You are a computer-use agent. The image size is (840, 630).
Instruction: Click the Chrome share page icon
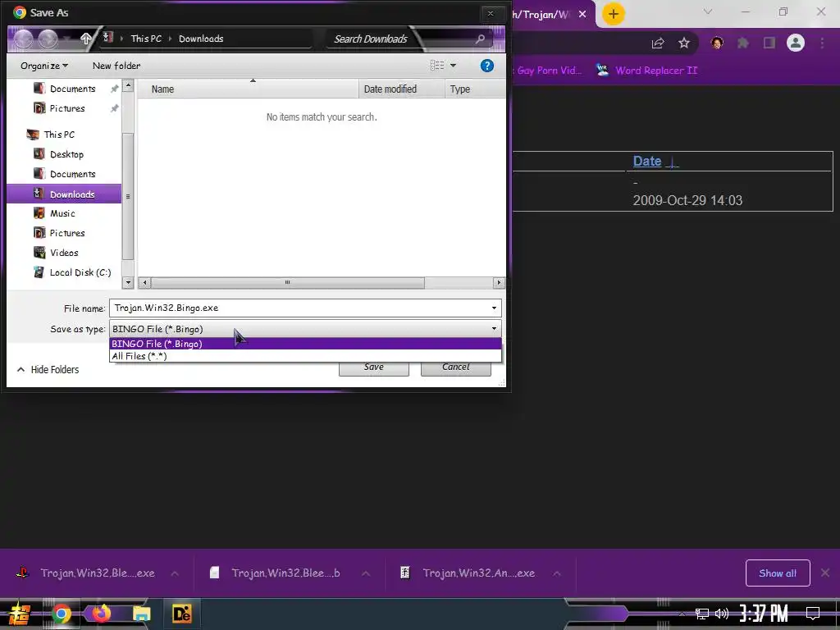point(658,43)
